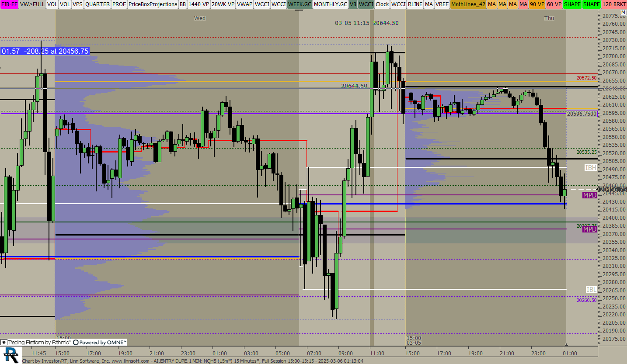Screen dimensions: 627x364
Task: Toggle the PROF profile button
Action: (119, 4)
